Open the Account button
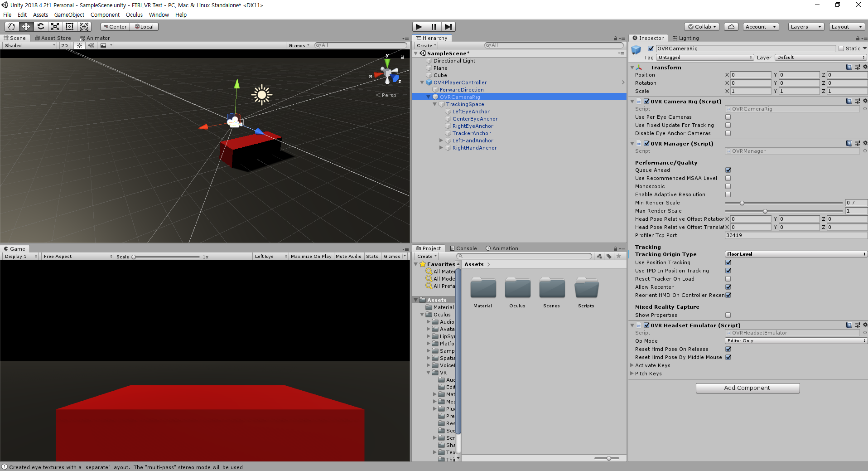Screen dimensions: 868x471 click(761, 27)
